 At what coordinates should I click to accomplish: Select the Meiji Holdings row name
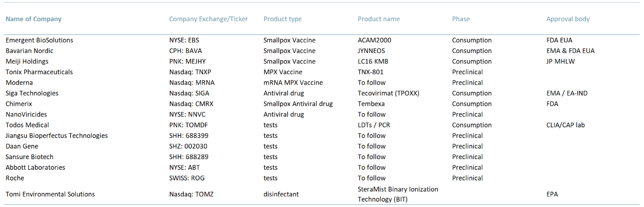click(x=27, y=61)
